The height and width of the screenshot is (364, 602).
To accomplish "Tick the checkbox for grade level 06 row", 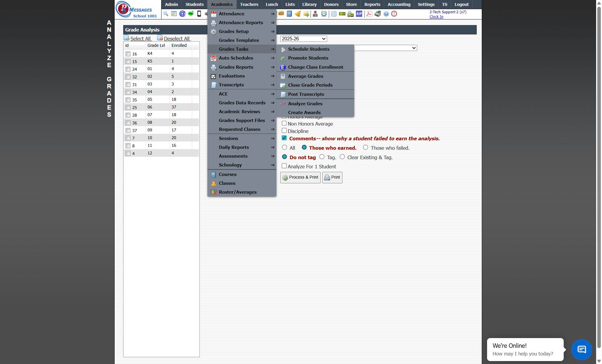I will click(x=128, y=108).
